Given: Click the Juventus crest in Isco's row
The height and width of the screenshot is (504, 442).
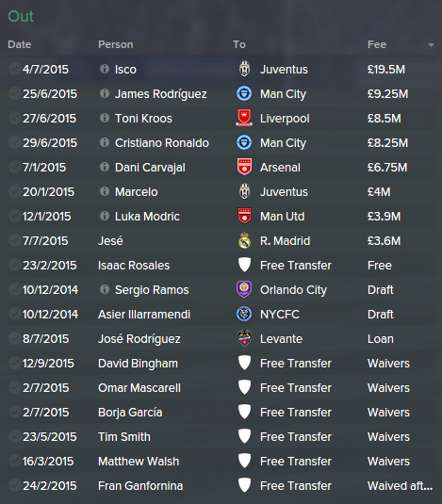Looking at the screenshot, I should coord(244,69).
